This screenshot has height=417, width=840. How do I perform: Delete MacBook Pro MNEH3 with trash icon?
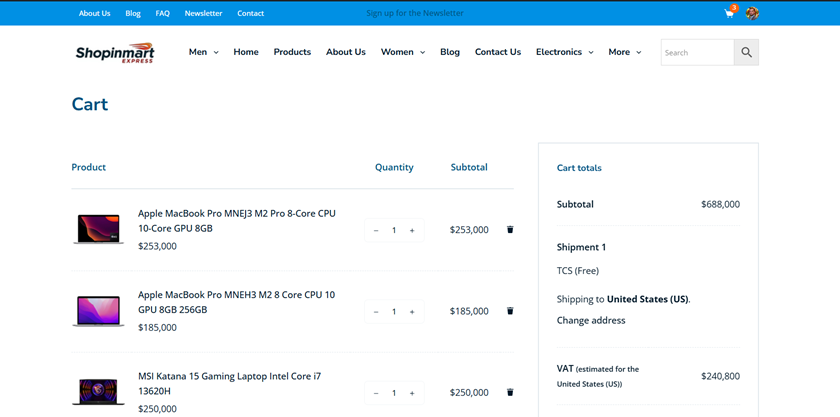point(510,311)
